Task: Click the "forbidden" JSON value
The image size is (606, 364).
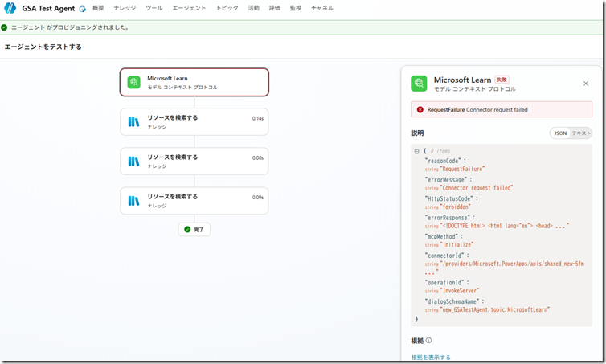Action: click(x=455, y=207)
